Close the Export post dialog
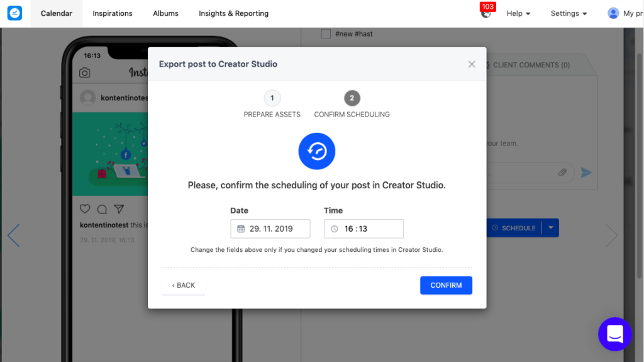 [472, 64]
